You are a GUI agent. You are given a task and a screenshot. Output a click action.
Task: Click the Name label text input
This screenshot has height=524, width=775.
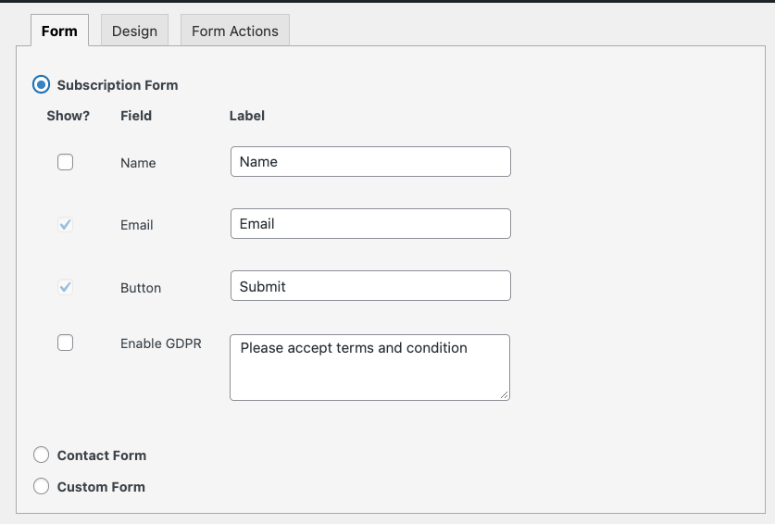(x=370, y=162)
